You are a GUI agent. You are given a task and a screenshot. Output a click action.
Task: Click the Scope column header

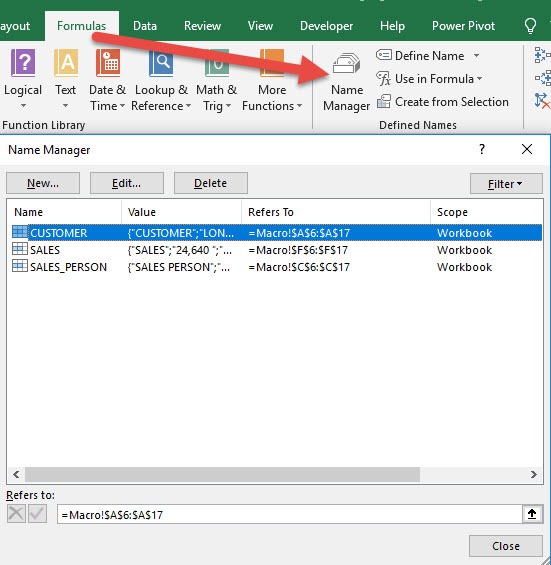click(x=486, y=212)
